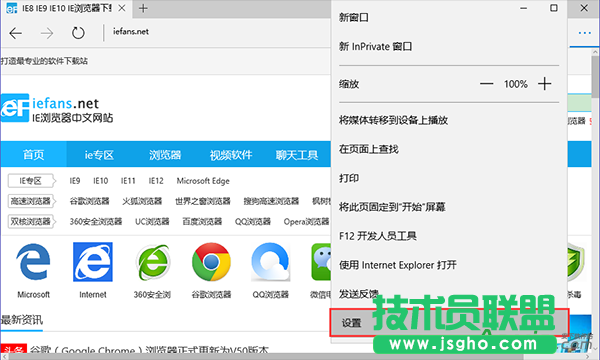
Task: Open the 浏览器 nav tab
Action: pos(165,155)
